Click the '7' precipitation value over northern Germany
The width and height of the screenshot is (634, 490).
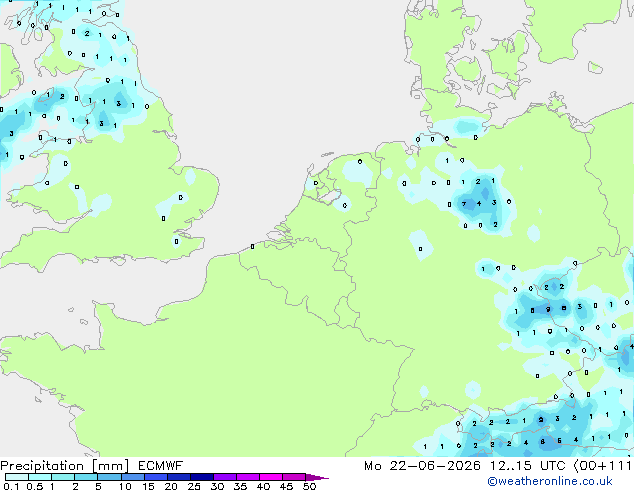click(x=464, y=204)
